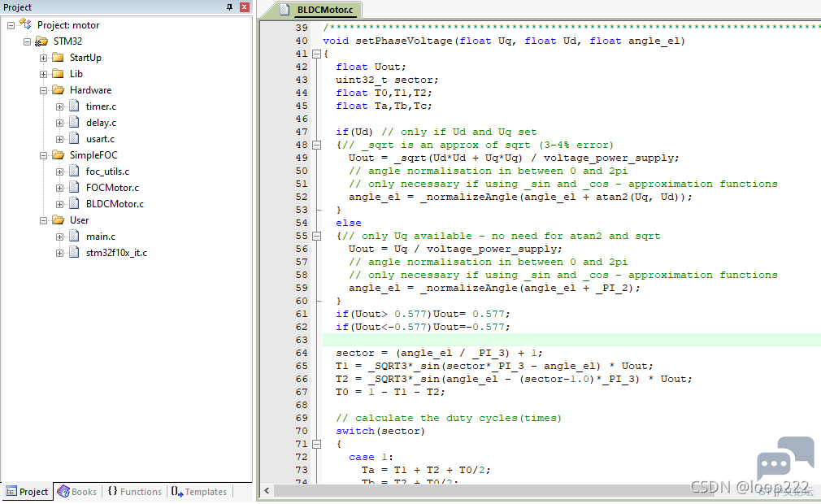This screenshot has height=504, width=821.
Task: Click the timer.c file icon
Action: [74, 106]
